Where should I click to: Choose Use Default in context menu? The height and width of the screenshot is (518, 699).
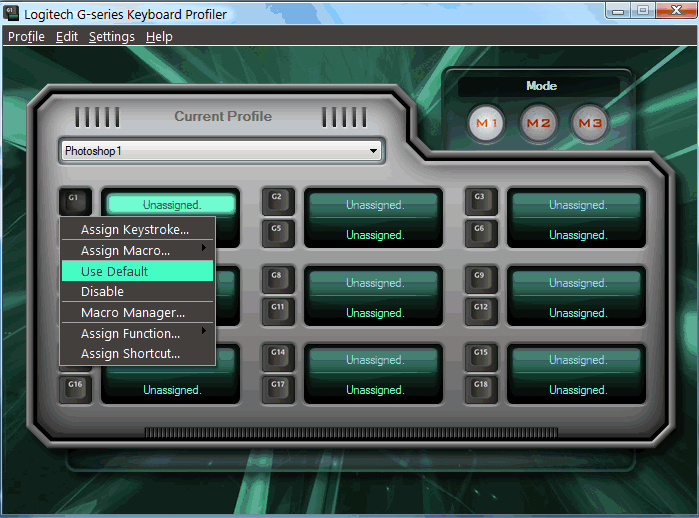tap(137, 271)
